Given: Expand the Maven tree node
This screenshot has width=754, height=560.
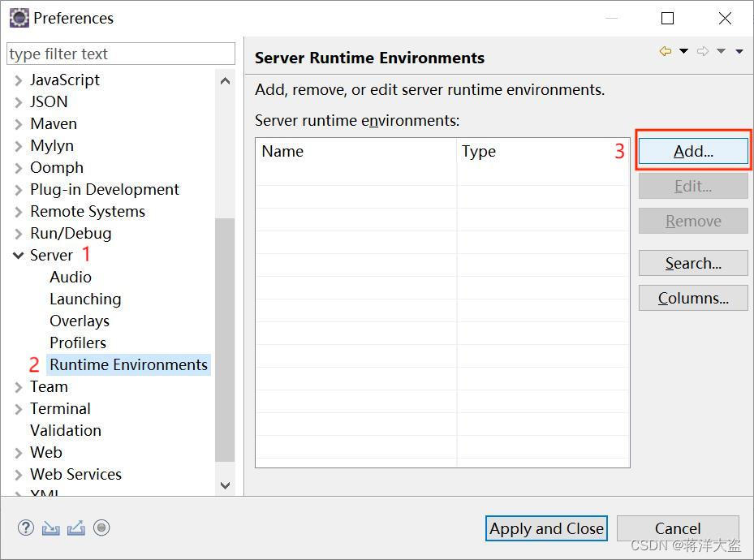Looking at the screenshot, I should (x=18, y=124).
